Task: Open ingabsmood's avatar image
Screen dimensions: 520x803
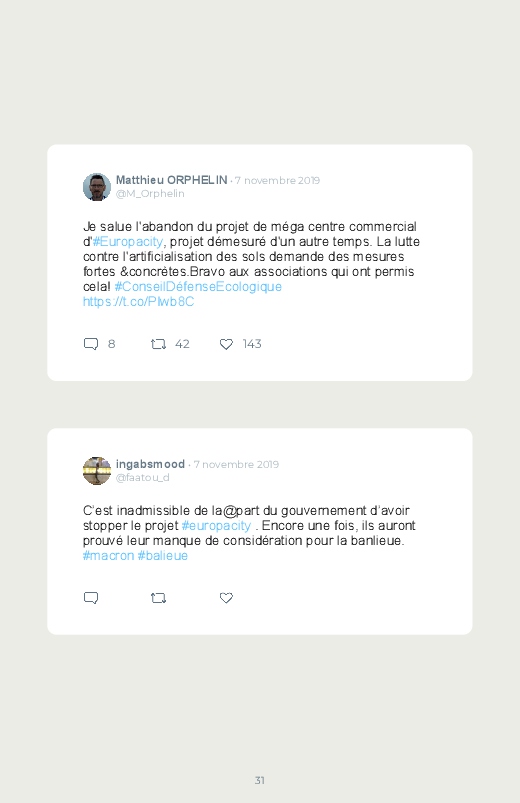Action: pyautogui.click(x=97, y=471)
